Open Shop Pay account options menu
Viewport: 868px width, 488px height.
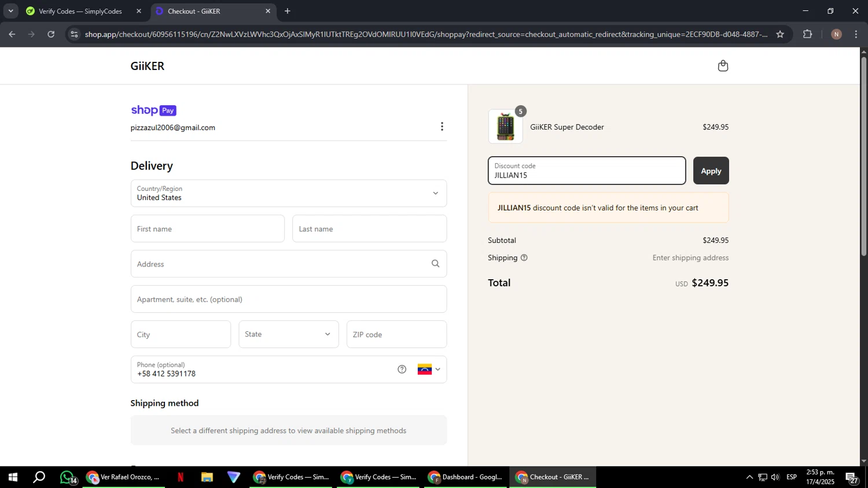click(442, 127)
